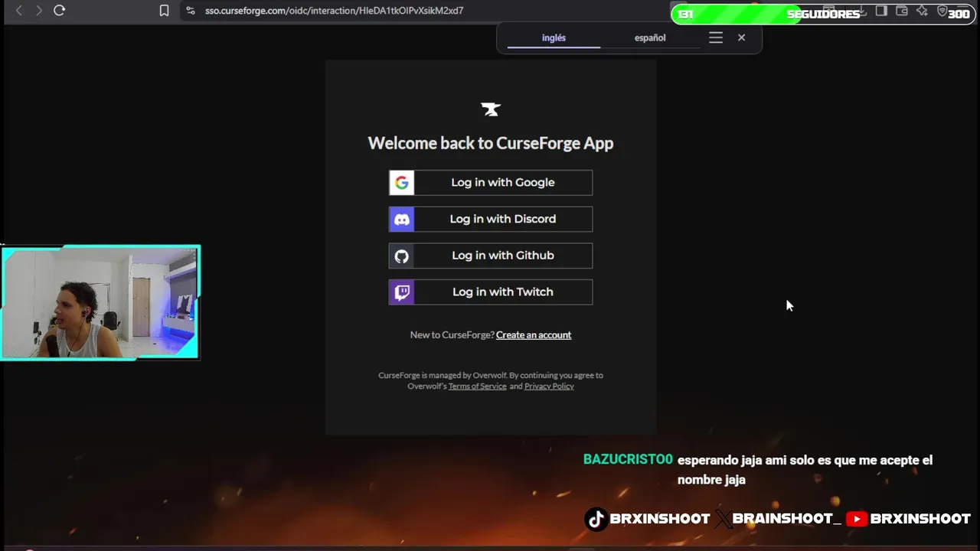
Task: Open Overwolf's Terms of Service link
Action: coord(478,386)
